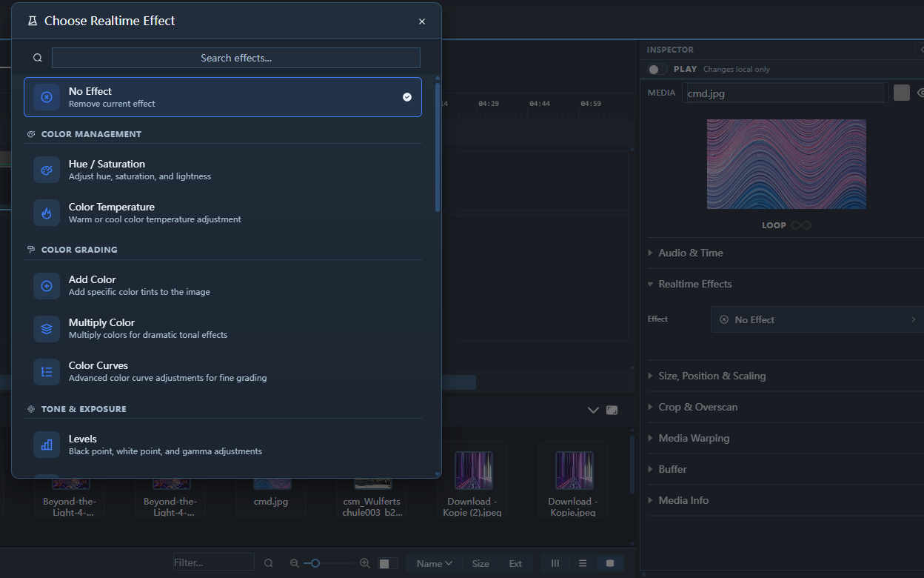Sort media by Ext

click(x=515, y=563)
